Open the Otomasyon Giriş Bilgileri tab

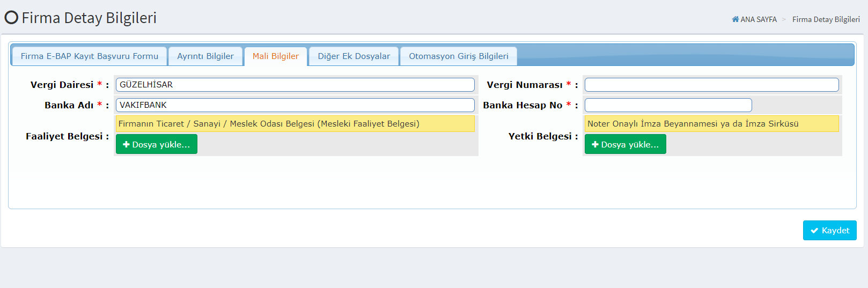click(x=458, y=56)
